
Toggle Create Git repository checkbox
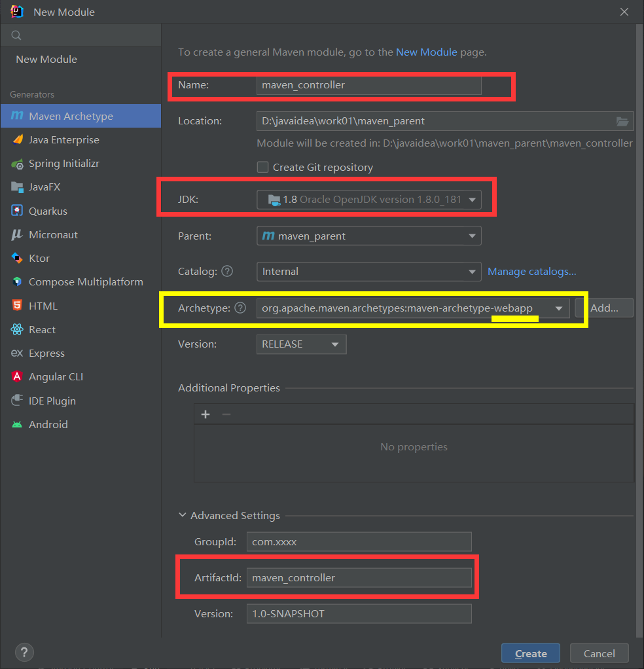coord(262,168)
